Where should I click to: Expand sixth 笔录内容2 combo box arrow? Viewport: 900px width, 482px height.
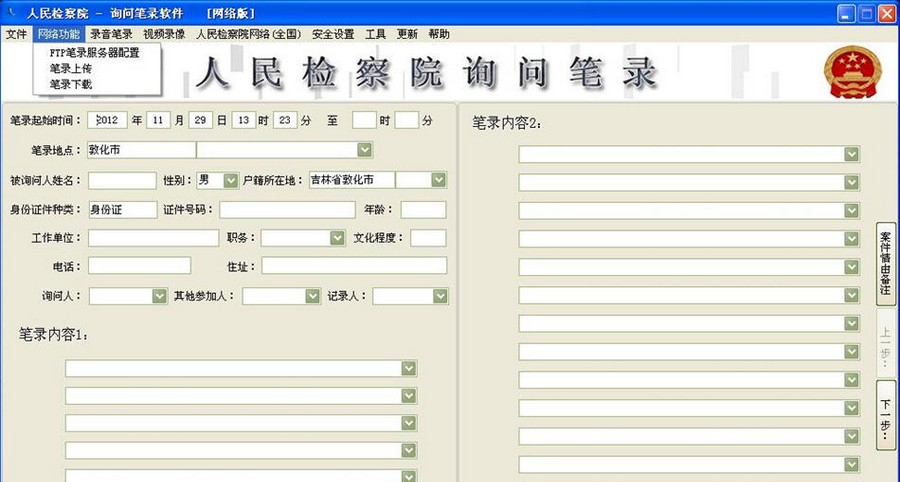pyautogui.click(x=852, y=296)
